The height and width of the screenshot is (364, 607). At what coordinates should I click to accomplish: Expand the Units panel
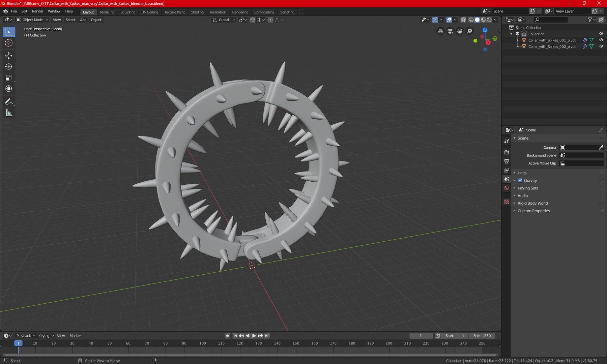[x=522, y=173]
